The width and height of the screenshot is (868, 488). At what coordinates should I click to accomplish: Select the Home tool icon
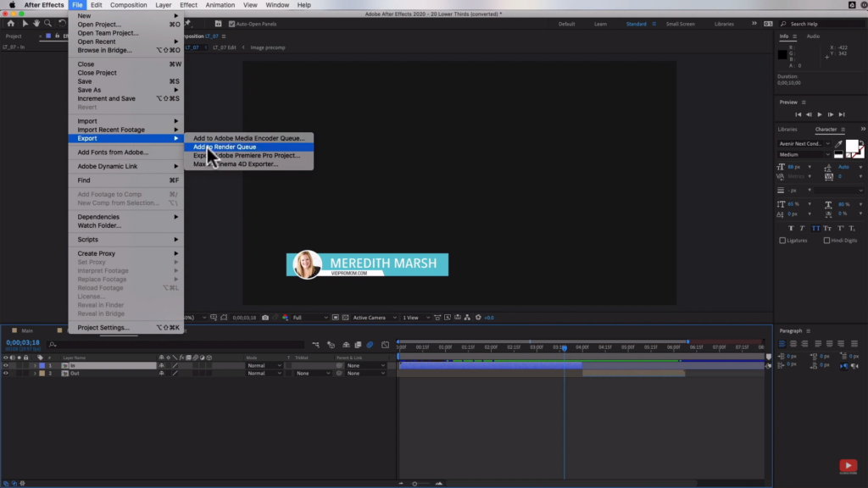coord(10,23)
